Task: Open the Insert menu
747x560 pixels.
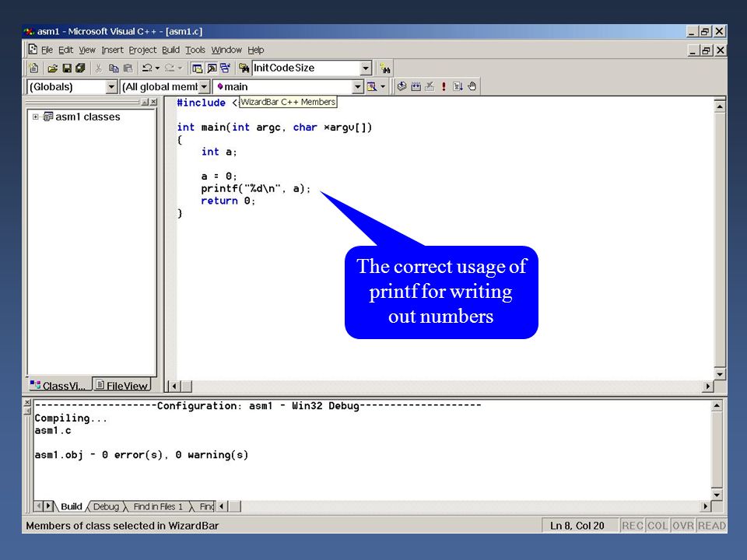Action: click(112, 50)
